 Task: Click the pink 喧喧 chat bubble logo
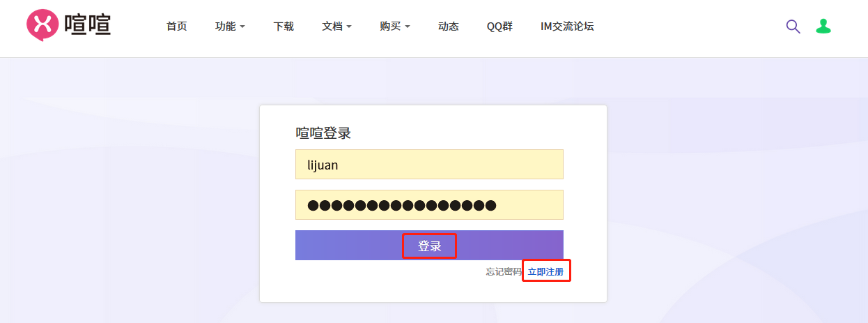pos(42,25)
